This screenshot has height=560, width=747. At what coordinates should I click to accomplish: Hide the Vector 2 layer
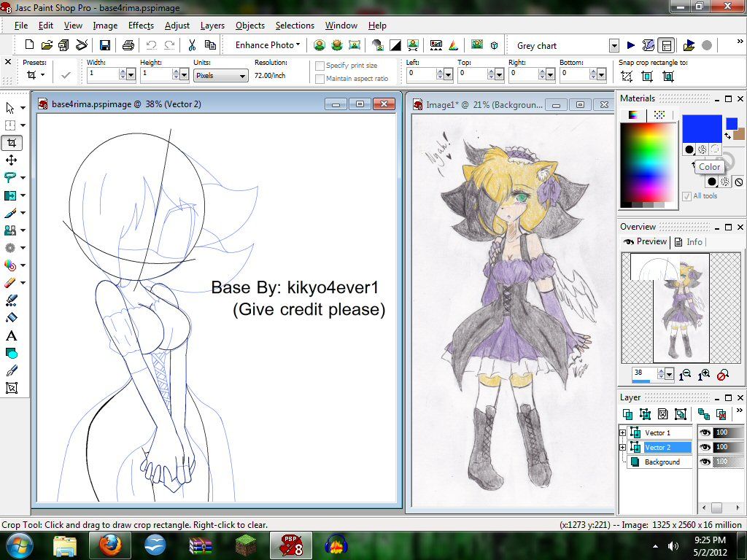click(x=705, y=447)
